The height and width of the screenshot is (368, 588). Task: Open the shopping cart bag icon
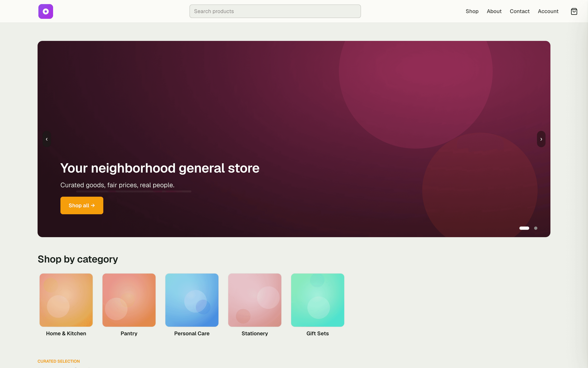[574, 11]
